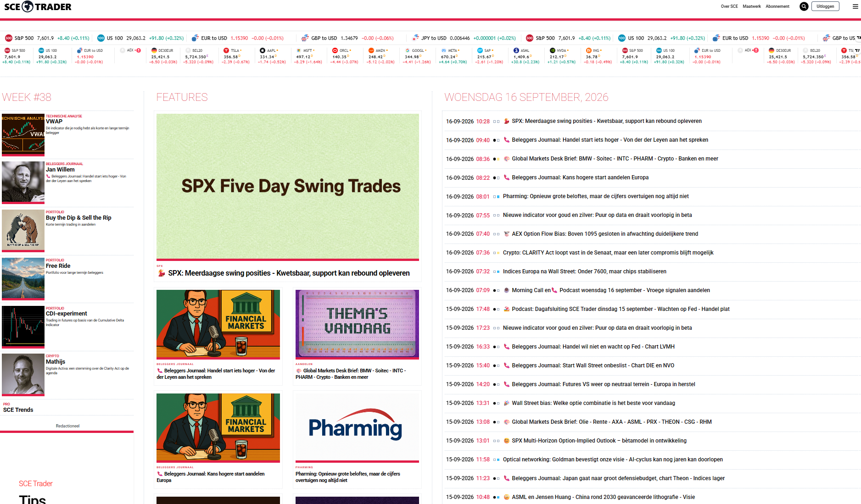Open the 'Thema's Vandaag' feature image

tap(357, 324)
